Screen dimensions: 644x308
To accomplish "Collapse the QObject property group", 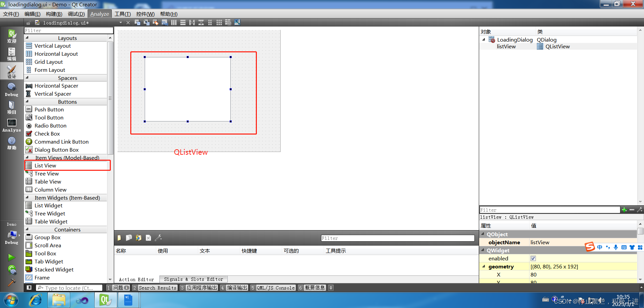I will pos(483,234).
